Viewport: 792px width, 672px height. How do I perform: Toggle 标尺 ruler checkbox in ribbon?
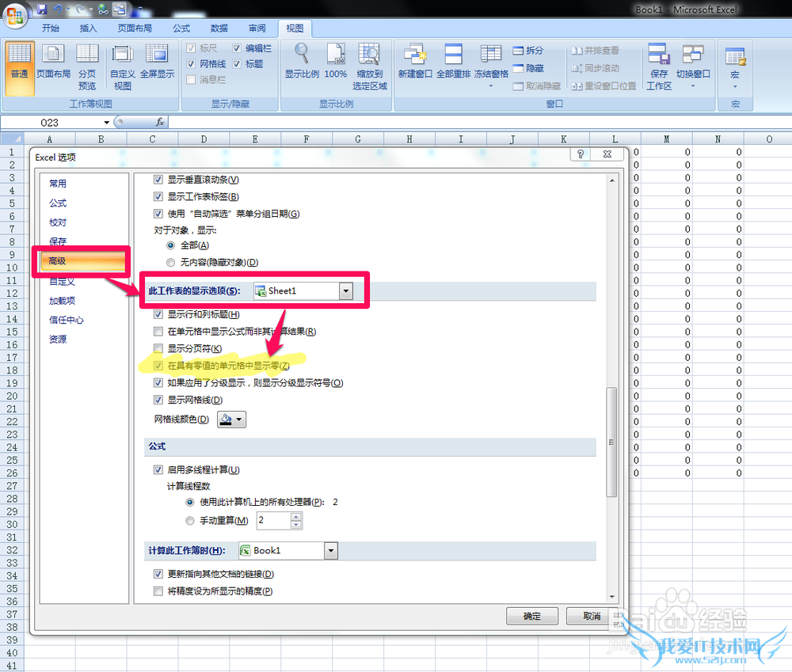(191, 48)
